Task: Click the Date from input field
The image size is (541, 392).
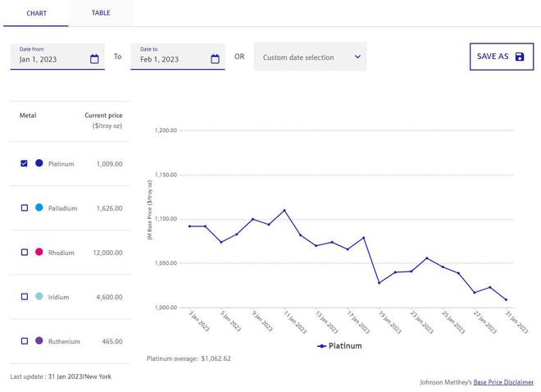Action: coord(51,59)
